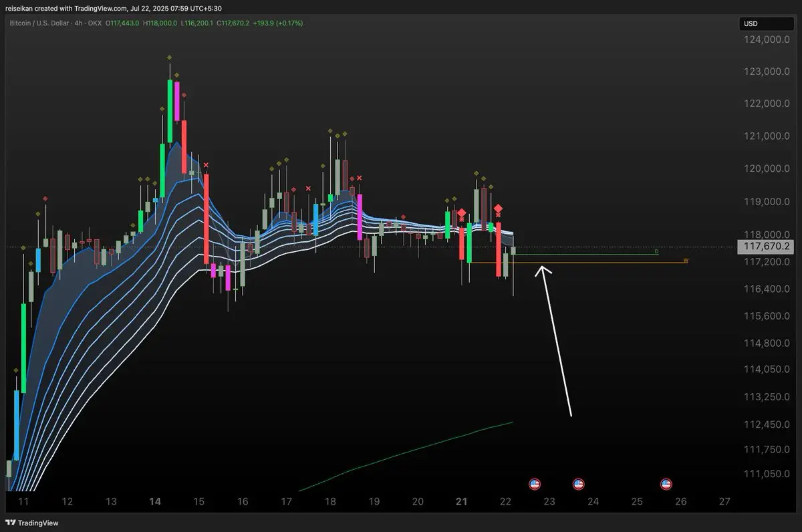Click price axis label 122,000.0

click(x=766, y=104)
